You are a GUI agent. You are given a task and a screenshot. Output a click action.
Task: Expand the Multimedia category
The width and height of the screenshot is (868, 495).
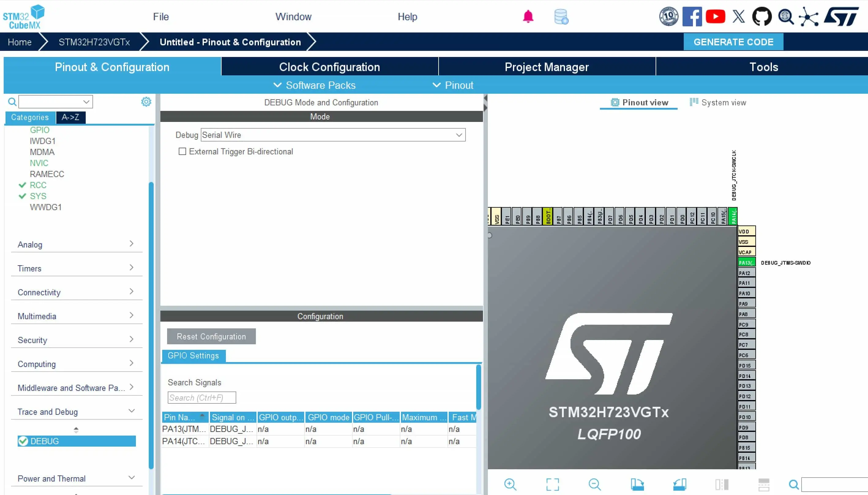click(x=77, y=316)
